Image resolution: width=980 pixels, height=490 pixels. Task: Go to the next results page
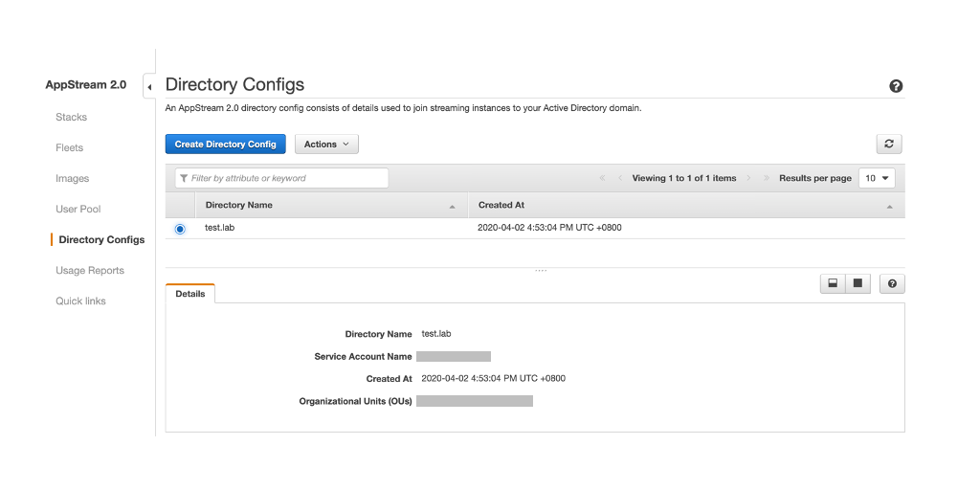(748, 178)
